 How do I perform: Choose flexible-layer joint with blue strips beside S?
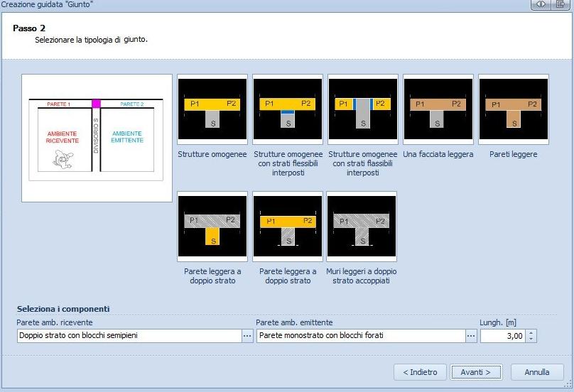363,109
